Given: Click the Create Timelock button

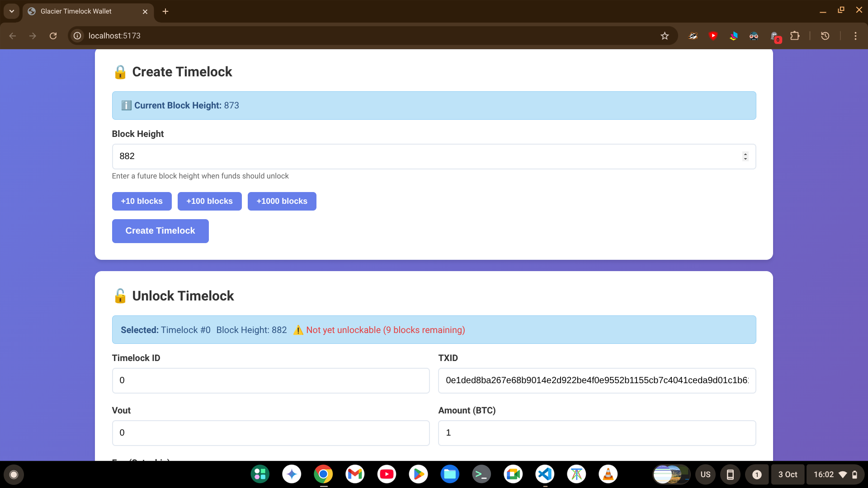Looking at the screenshot, I should [160, 231].
